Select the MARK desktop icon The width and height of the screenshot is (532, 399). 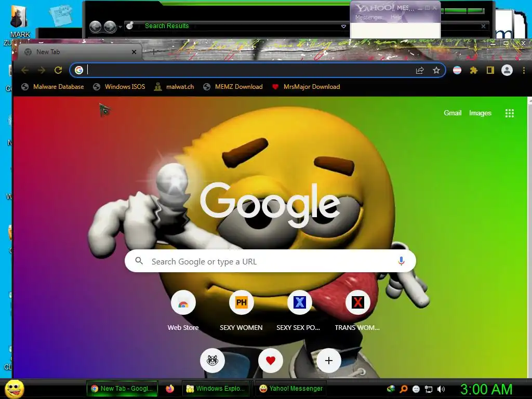(x=20, y=21)
